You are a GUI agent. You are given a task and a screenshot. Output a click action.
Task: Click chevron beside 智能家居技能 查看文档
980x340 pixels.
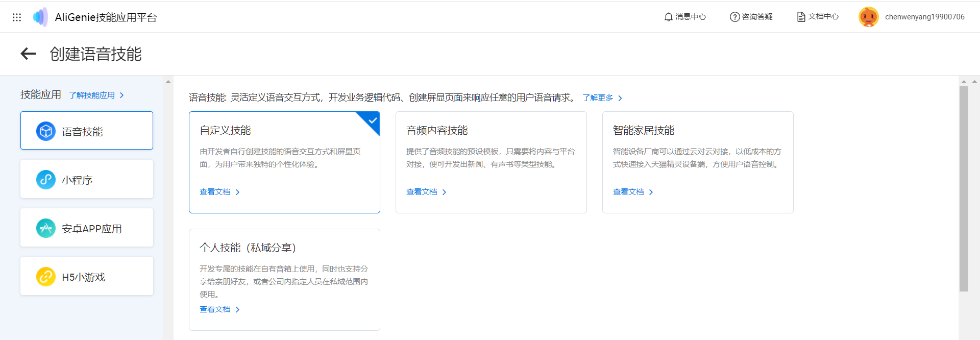[651, 192]
